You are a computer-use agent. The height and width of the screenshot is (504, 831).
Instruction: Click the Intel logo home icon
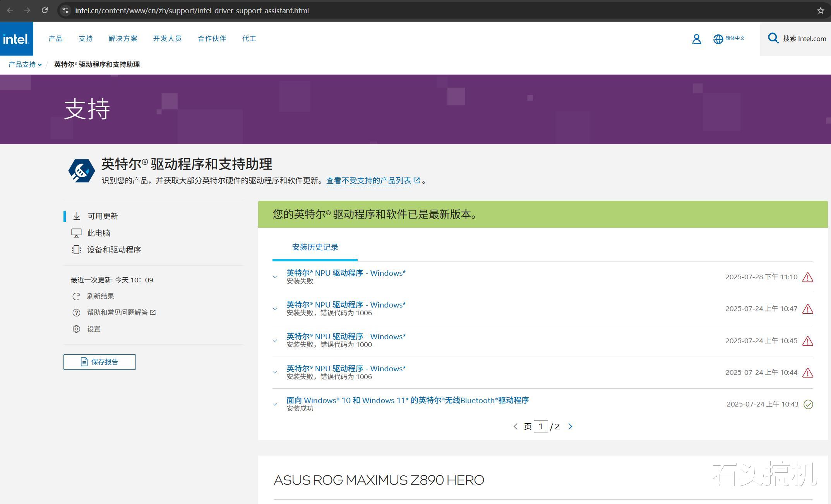[16, 39]
